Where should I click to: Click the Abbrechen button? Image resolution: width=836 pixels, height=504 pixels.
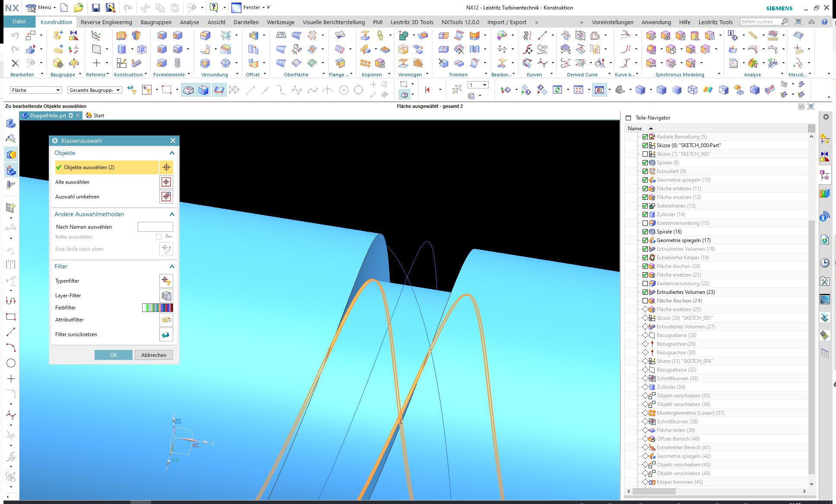pyautogui.click(x=154, y=355)
